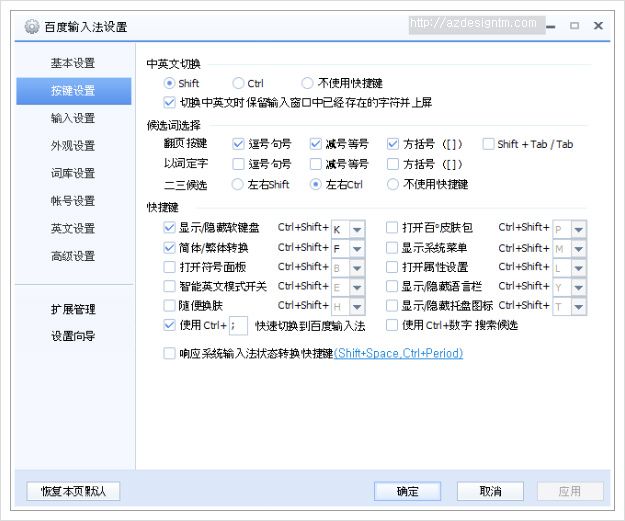The image size is (625, 521).
Task: Enable 使用 Ctrl+数字 搜索候选
Action: point(392,325)
